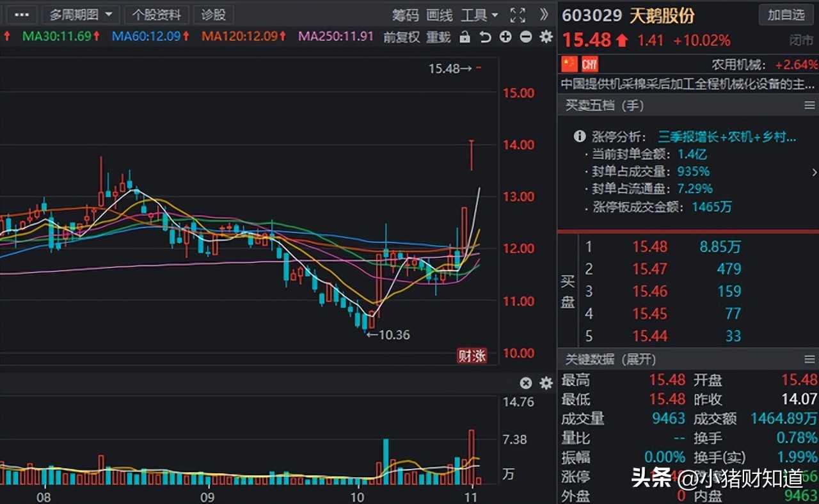Open chart settings via the gear icon

click(x=546, y=37)
